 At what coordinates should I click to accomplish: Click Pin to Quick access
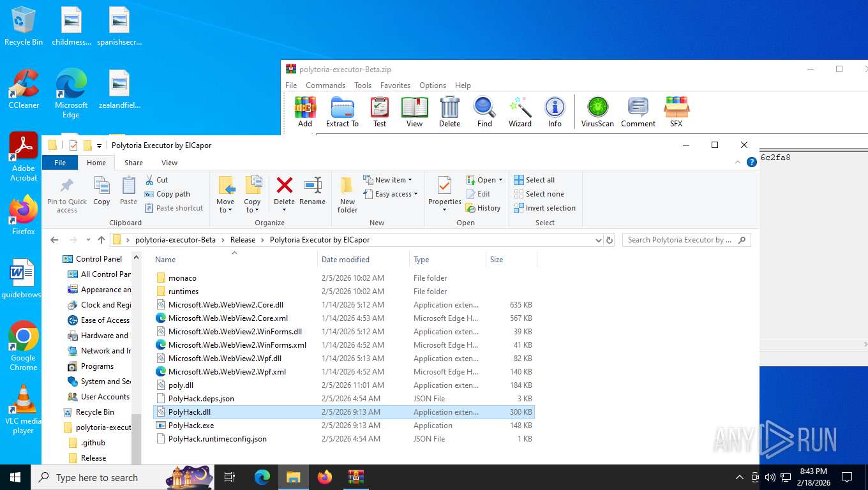(x=66, y=195)
